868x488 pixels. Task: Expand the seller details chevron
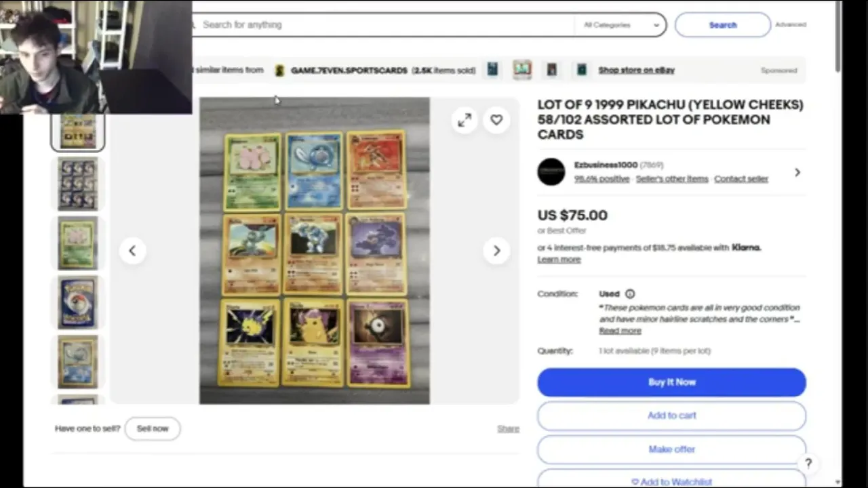(x=797, y=172)
